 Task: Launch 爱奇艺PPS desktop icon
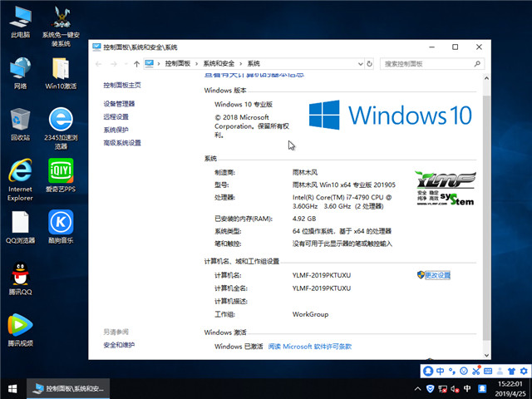click(61, 175)
